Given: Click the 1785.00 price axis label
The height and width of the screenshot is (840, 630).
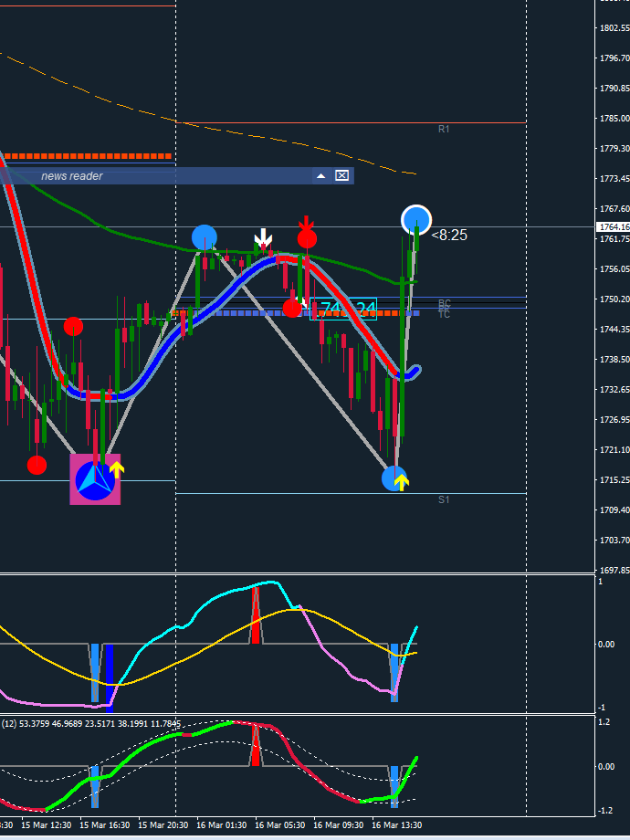Looking at the screenshot, I should 615,119.
